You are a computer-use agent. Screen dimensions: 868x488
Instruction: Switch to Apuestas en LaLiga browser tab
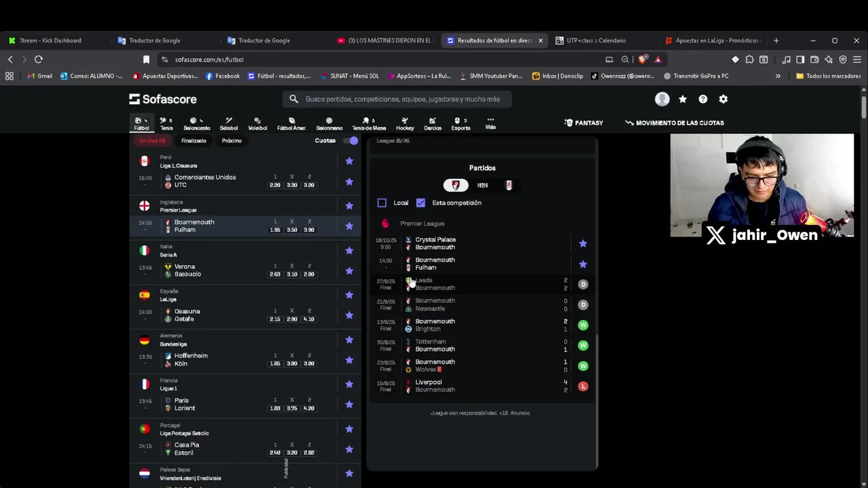[712, 41]
